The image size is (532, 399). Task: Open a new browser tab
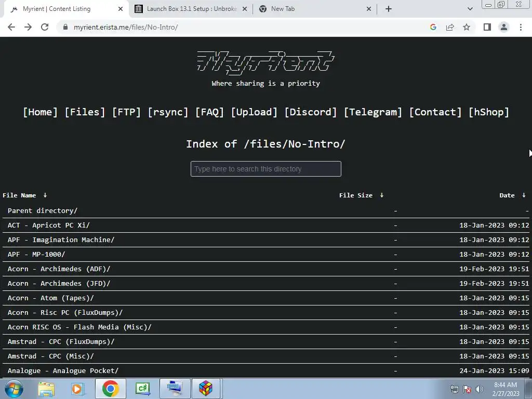tap(389, 9)
